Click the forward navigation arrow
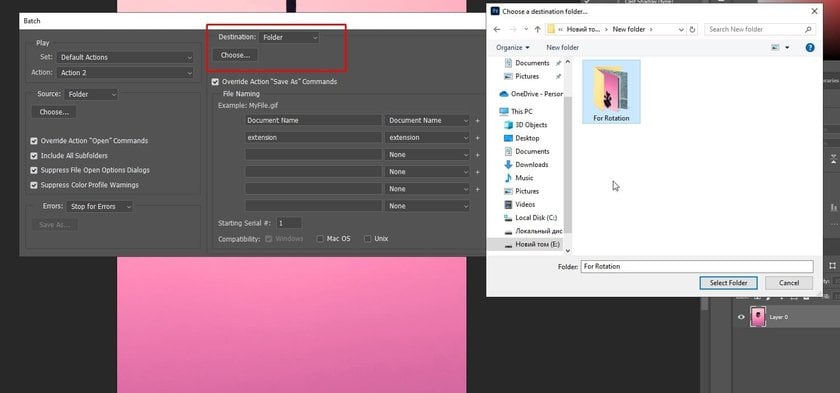 click(x=513, y=29)
